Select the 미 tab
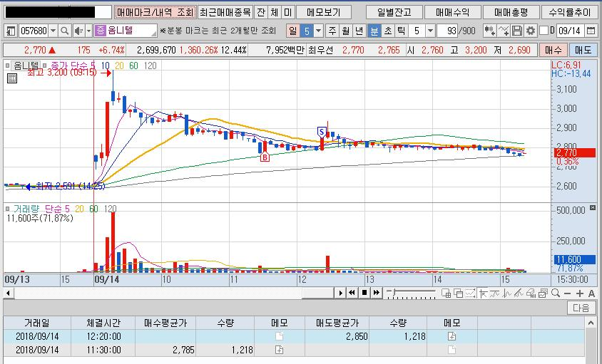This screenshot has width=602, height=364. tap(287, 12)
